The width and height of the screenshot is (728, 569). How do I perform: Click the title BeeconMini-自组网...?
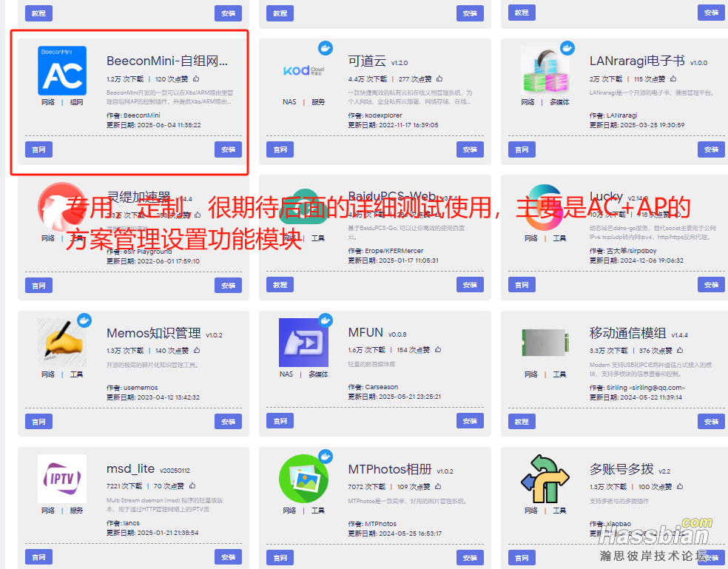pyautogui.click(x=167, y=61)
